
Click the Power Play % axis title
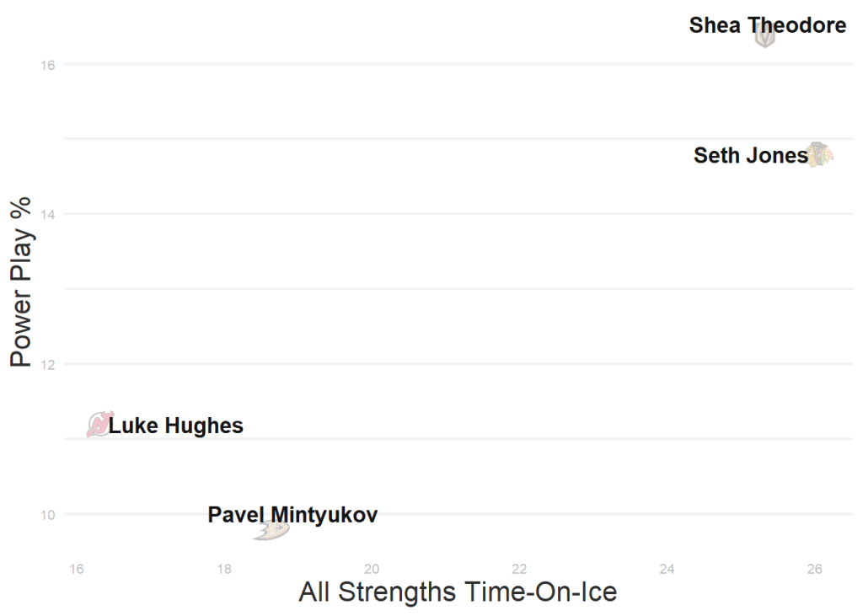click(21, 281)
